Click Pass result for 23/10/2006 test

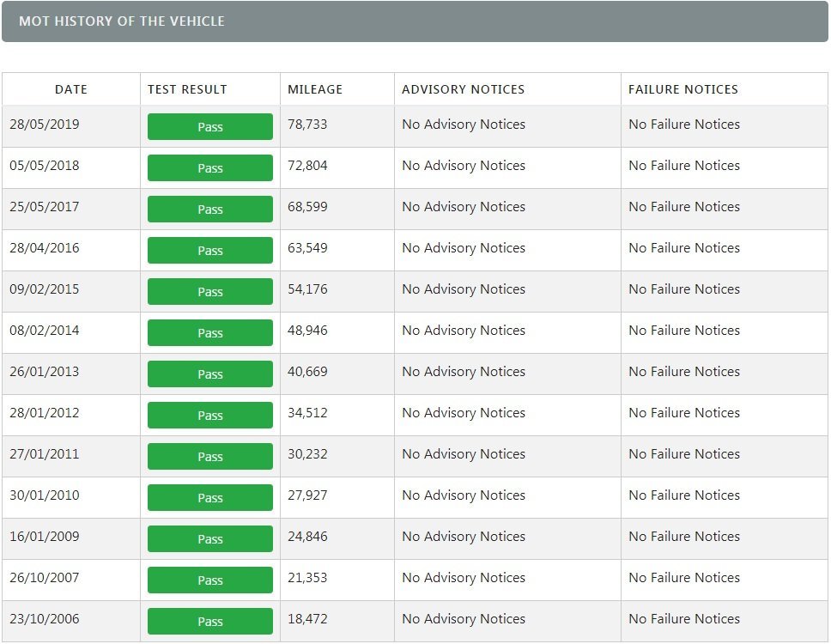[x=209, y=621]
